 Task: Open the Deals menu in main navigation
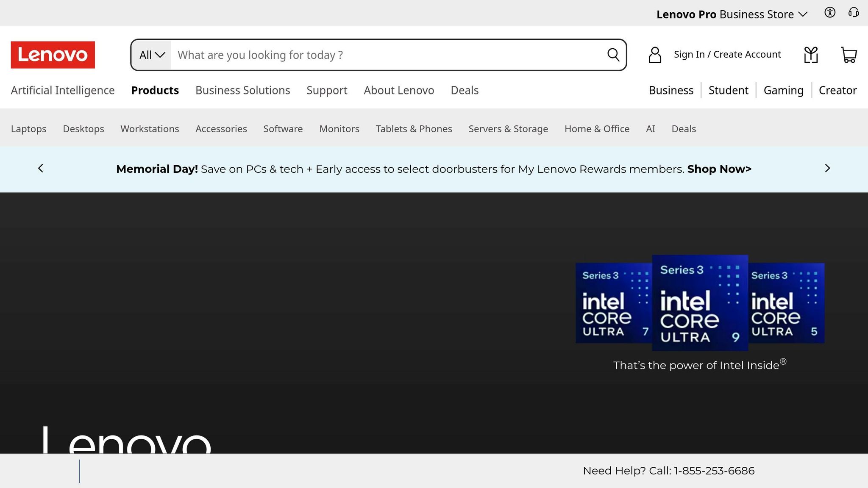[465, 90]
